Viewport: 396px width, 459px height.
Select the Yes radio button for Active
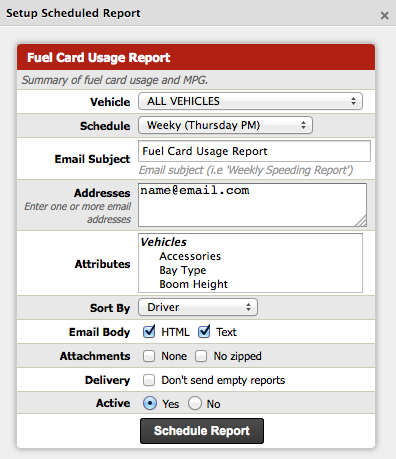click(150, 403)
